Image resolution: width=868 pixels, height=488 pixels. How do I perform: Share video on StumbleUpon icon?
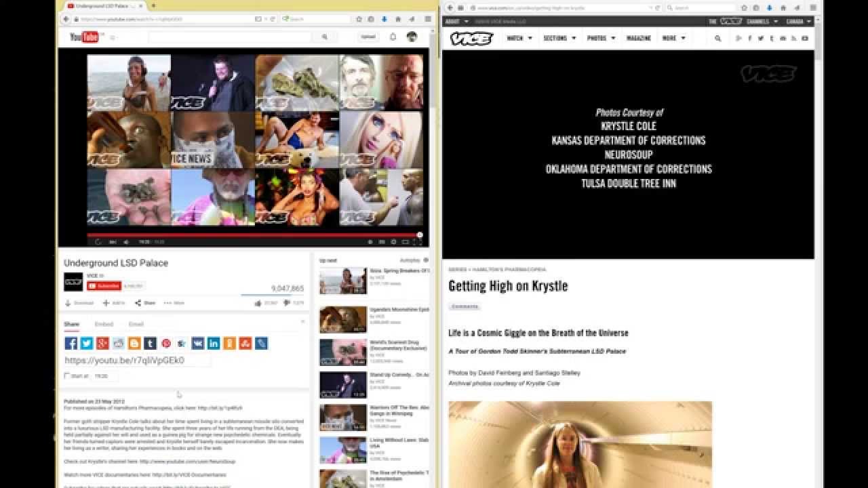pos(245,344)
